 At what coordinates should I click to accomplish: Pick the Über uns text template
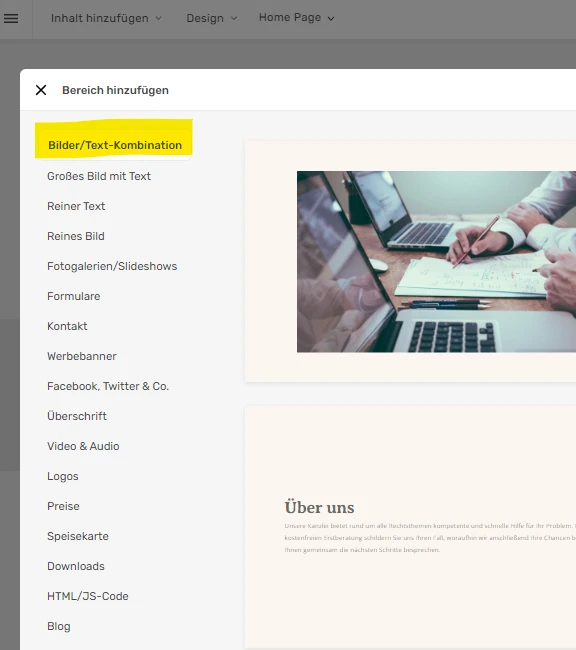point(411,527)
